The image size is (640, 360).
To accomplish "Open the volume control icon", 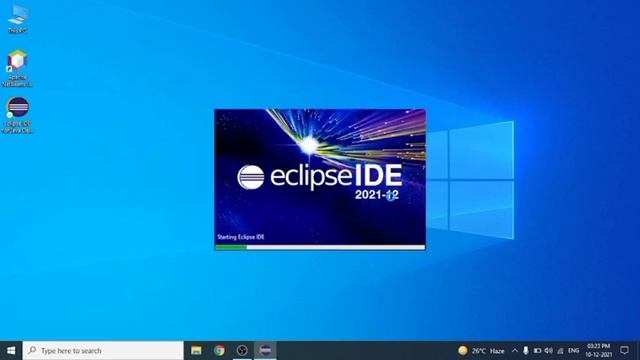I will (549, 351).
